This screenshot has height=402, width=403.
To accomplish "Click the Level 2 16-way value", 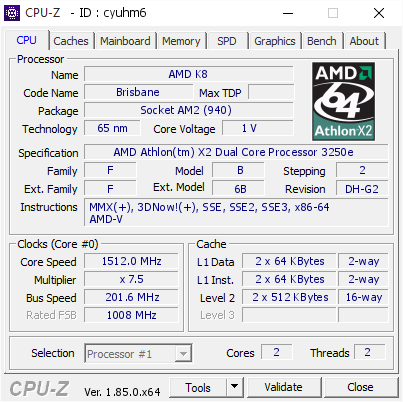I will tap(363, 297).
